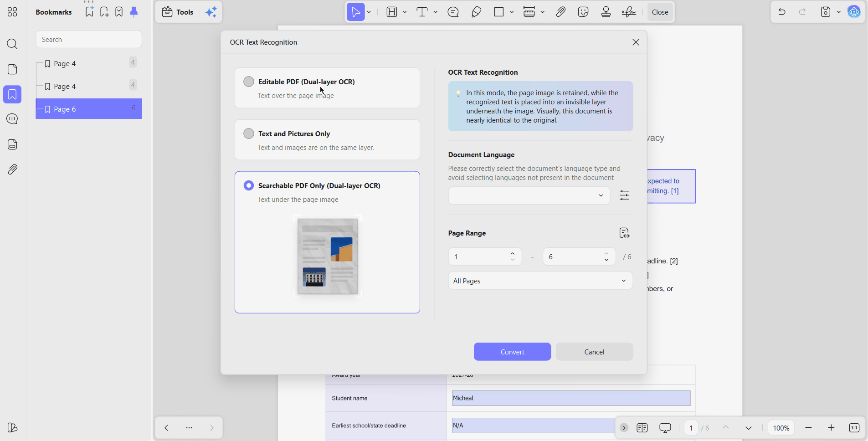Select the text comment T tool
The height and width of the screenshot is (441, 868).
tap(422, 12)
